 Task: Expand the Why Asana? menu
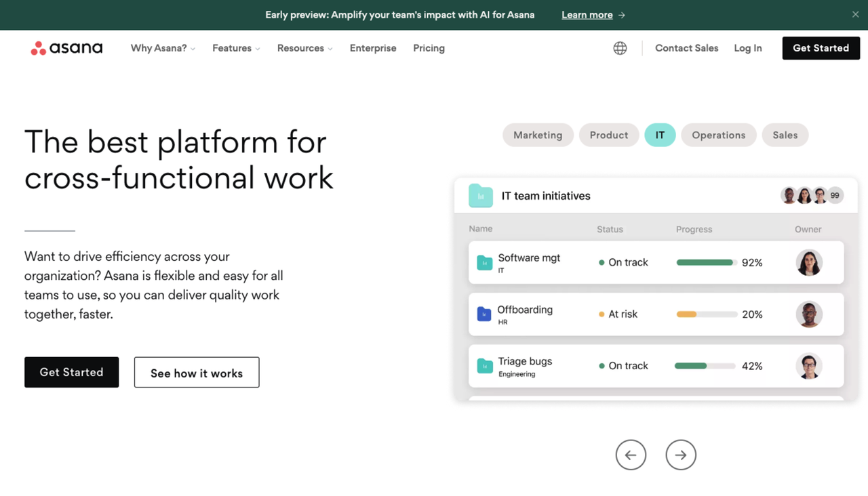coord(163,48)
